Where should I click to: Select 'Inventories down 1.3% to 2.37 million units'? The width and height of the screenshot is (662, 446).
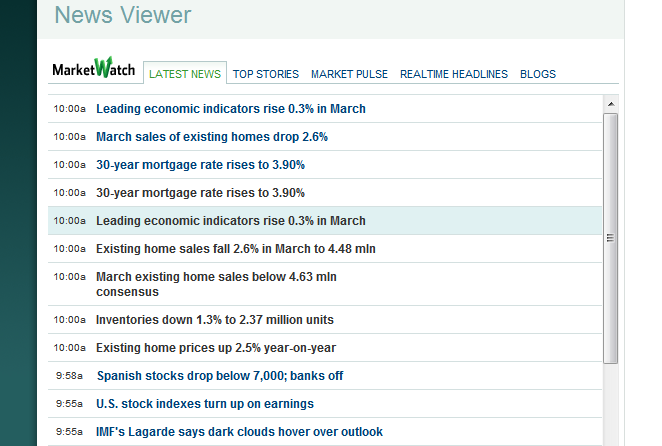(214, 320)
